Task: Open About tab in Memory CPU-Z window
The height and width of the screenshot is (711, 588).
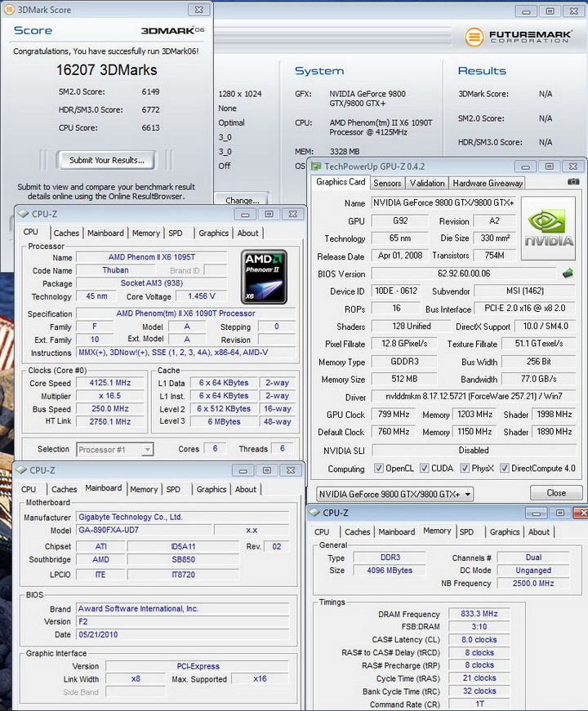Action: pyautogui.click(x=538, y=532)
